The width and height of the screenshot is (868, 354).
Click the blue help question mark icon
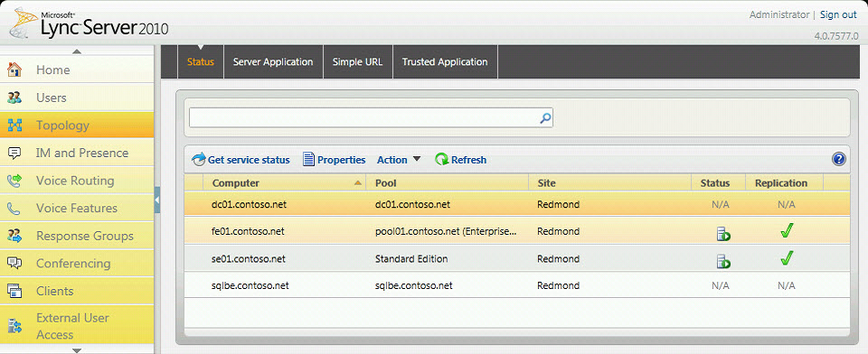[x=839, y=159]
